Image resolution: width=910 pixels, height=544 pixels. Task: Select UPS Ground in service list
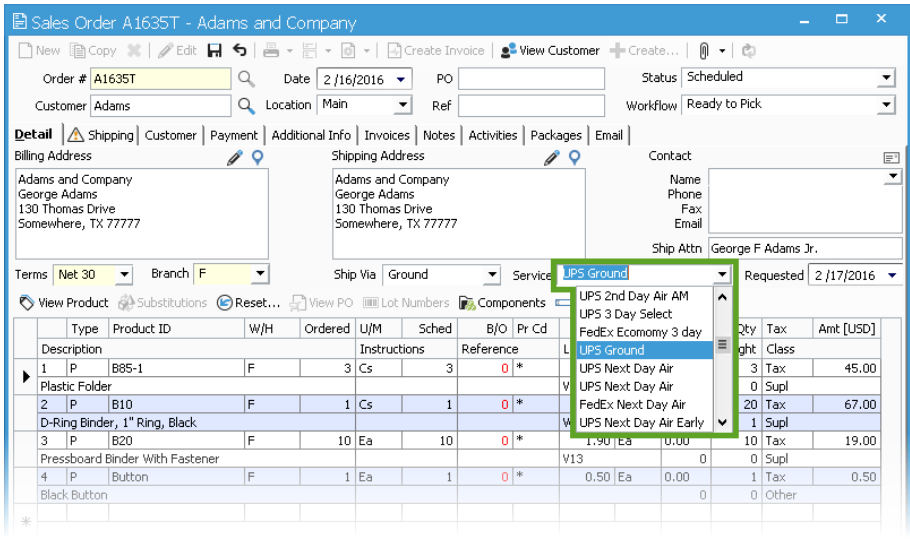pos(645,350)
